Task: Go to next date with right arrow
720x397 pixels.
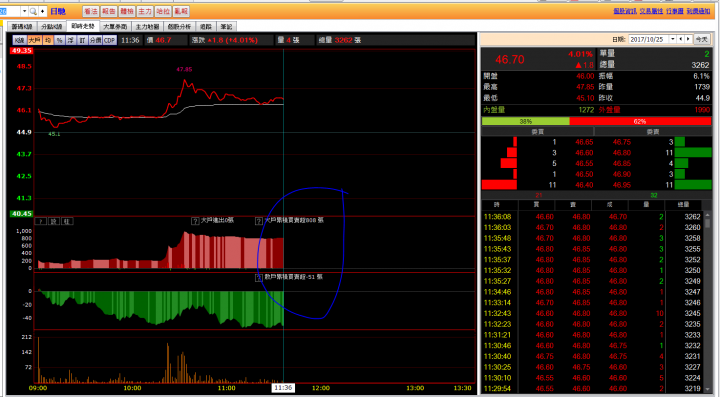Action: 688,39
